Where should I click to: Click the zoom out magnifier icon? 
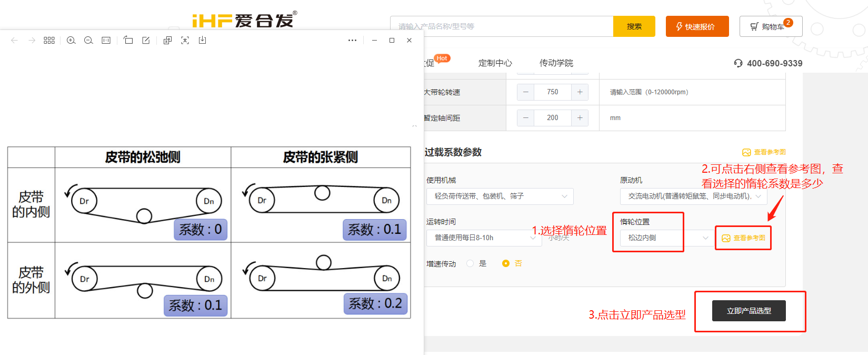coord(88,41)
